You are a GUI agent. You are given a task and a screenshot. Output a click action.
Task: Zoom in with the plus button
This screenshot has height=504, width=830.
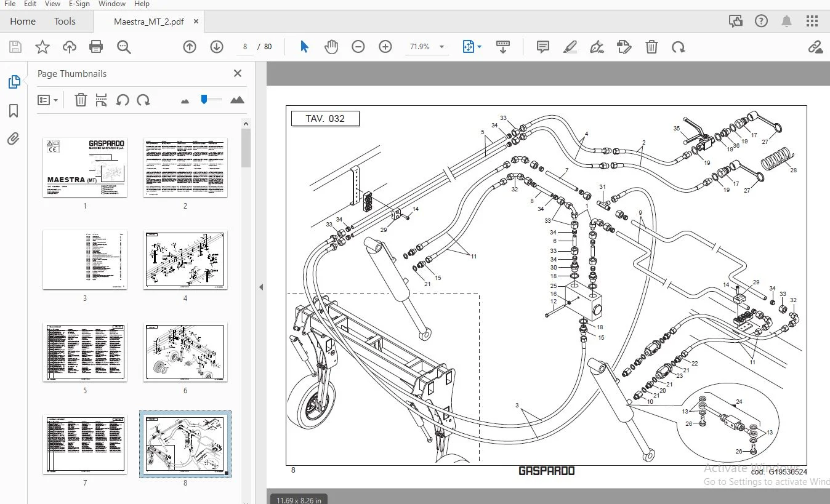(385, 47)
